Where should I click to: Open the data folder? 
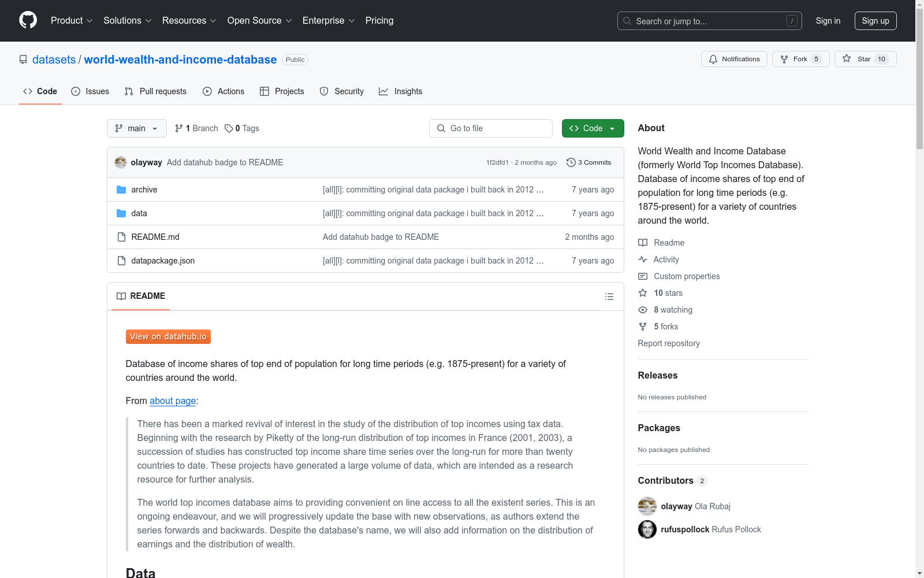pos(139,213)
